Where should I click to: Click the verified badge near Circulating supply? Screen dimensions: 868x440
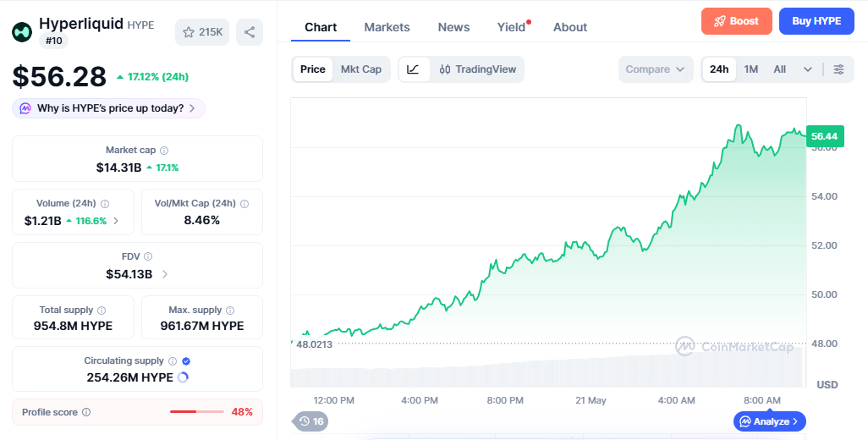pos(187,360)
